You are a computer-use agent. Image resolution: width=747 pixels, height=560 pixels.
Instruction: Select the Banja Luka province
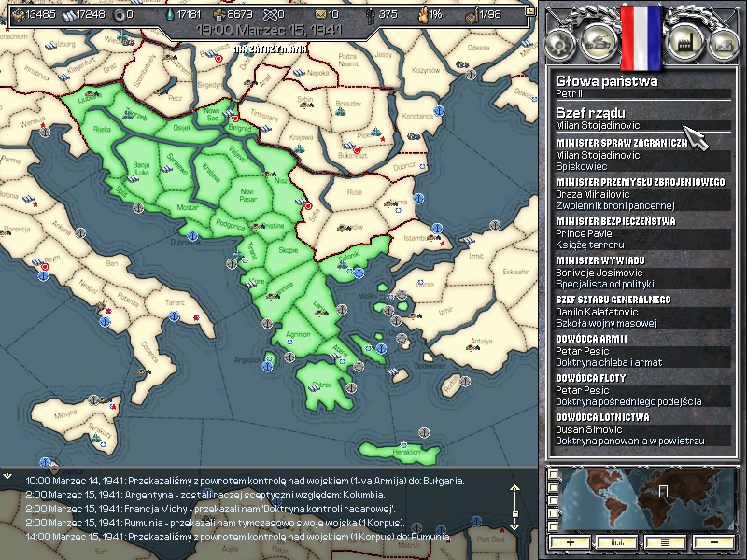coord(141,168)
